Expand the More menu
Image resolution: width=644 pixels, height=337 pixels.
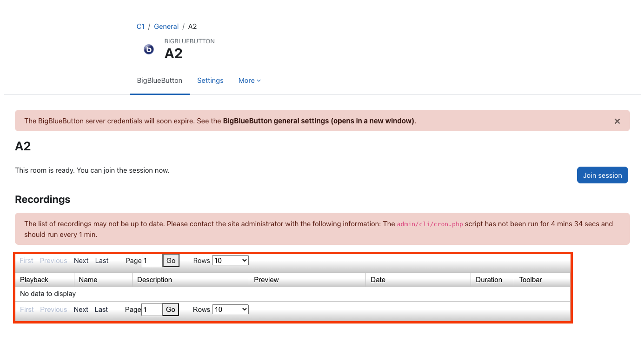coord(250,81)
